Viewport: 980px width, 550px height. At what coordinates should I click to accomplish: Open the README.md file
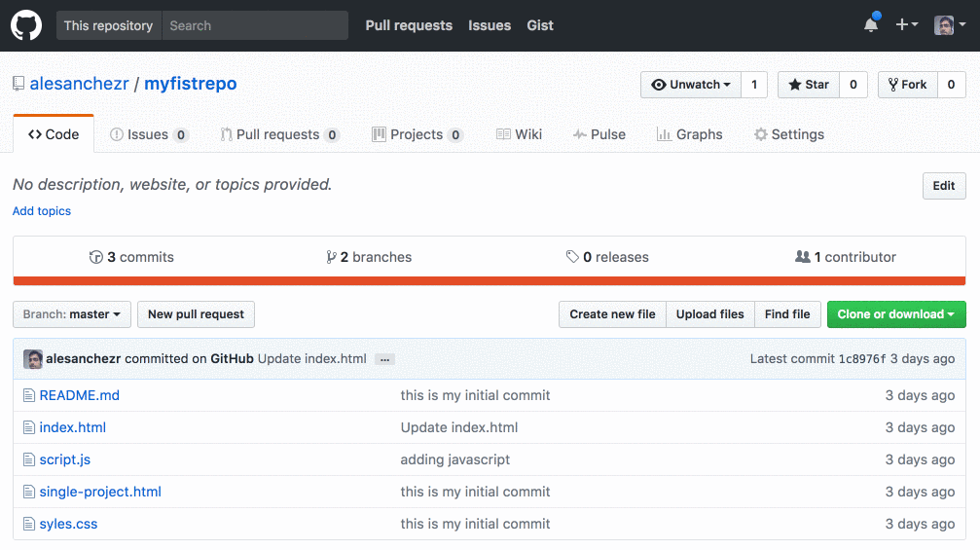pyautogui.click(x=80, y=395)
